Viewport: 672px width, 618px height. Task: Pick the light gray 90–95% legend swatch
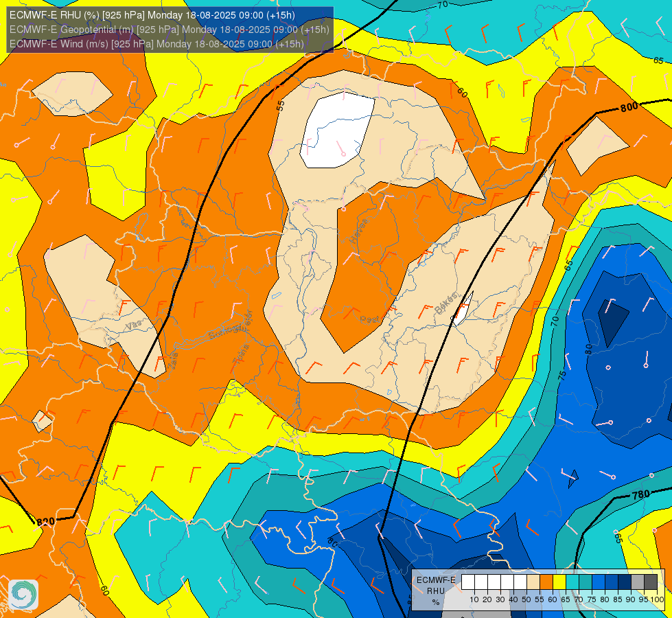point(638,582)
